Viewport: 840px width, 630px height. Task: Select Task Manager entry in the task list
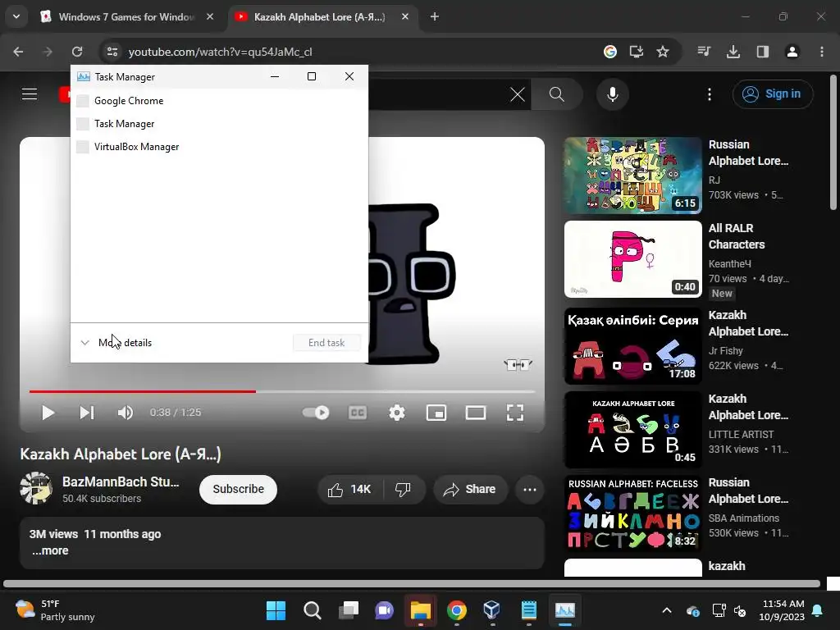coord(219,124)
